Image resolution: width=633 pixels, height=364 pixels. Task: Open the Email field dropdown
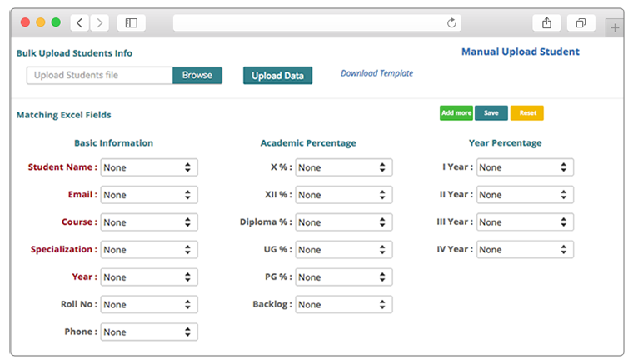click(149, 195)
